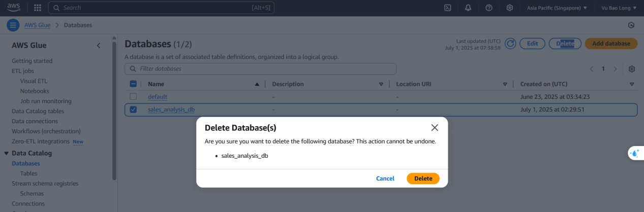The height and width of the screenshot is (212, 644).
Task: Open the help question mark icon
Action: tap(488, 8)
